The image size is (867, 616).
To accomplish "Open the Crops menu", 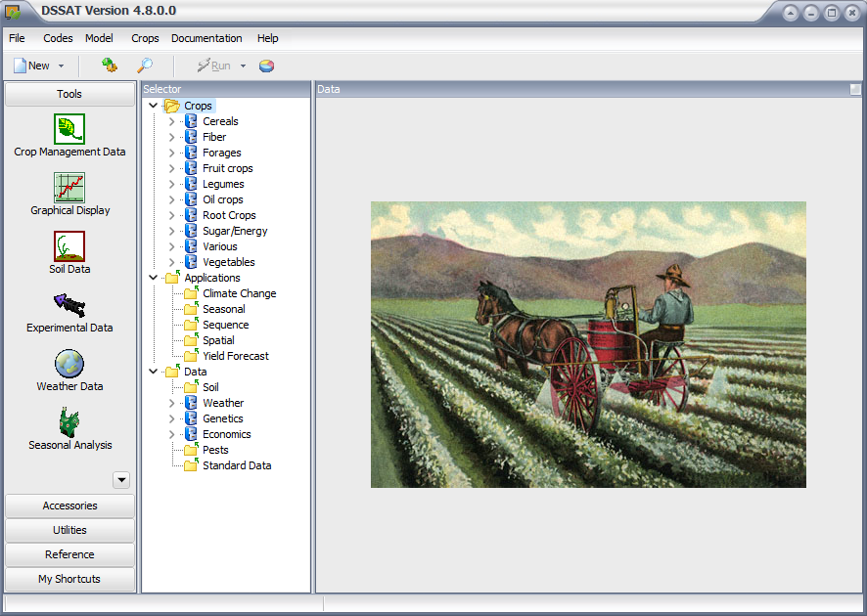I will [145, 38].
